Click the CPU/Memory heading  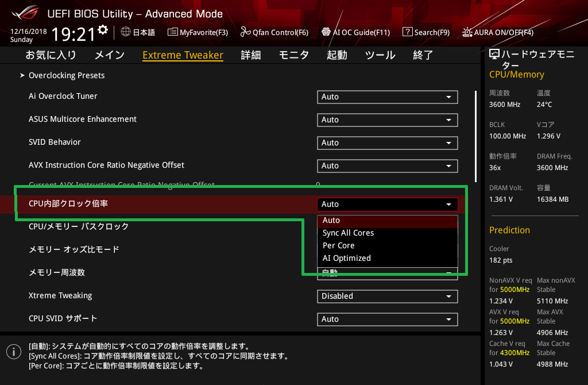click(x=517, y=75)
